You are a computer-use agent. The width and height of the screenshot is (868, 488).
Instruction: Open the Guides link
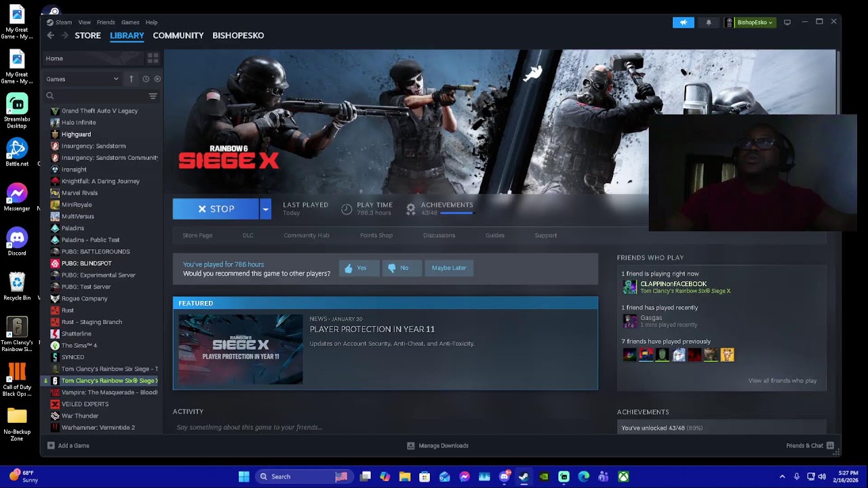pos(495,235)
